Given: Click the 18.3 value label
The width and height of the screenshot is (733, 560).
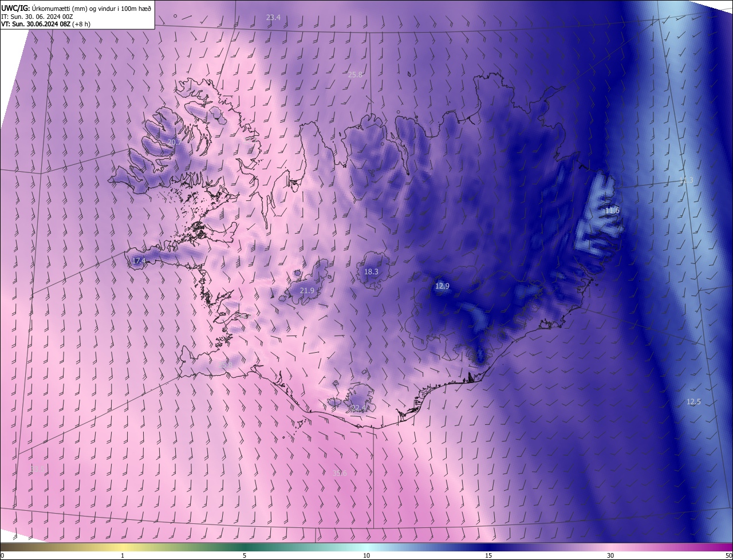Looking at the screenshot, I should [371, 272].
